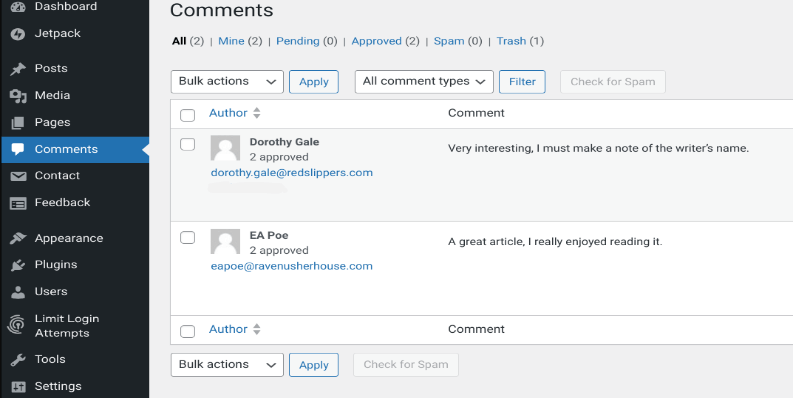Filter comments by Mine
Screen dimensions: 793x398
(x=231, y=41)
